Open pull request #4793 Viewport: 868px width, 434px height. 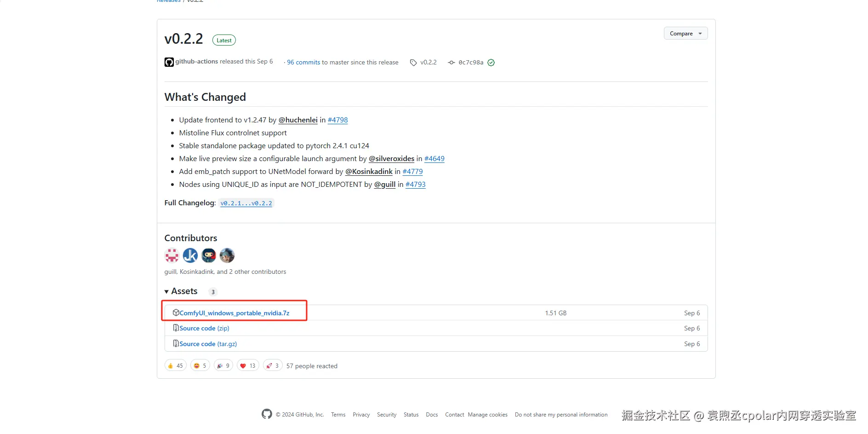pos(416,184)
